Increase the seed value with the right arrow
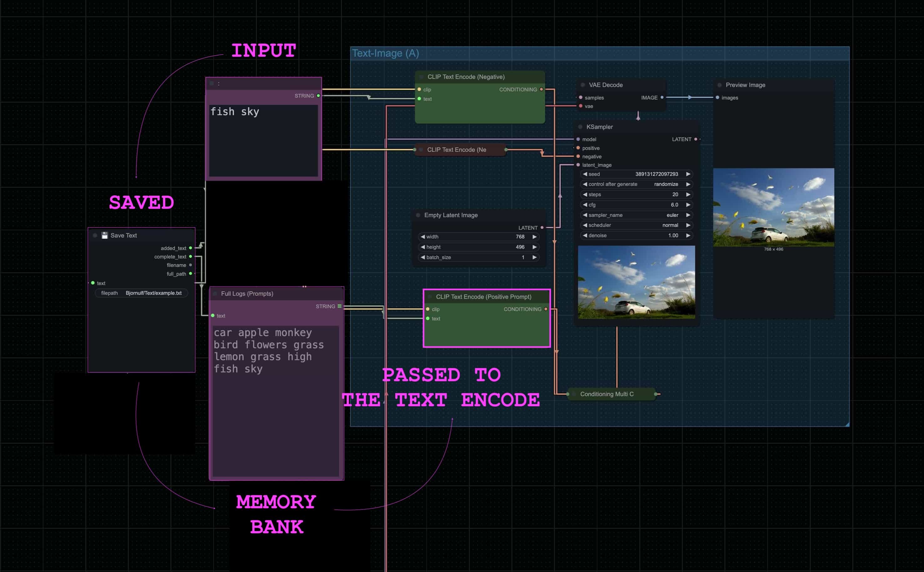This screenshot has height=572, width=924. coord(688,174)
